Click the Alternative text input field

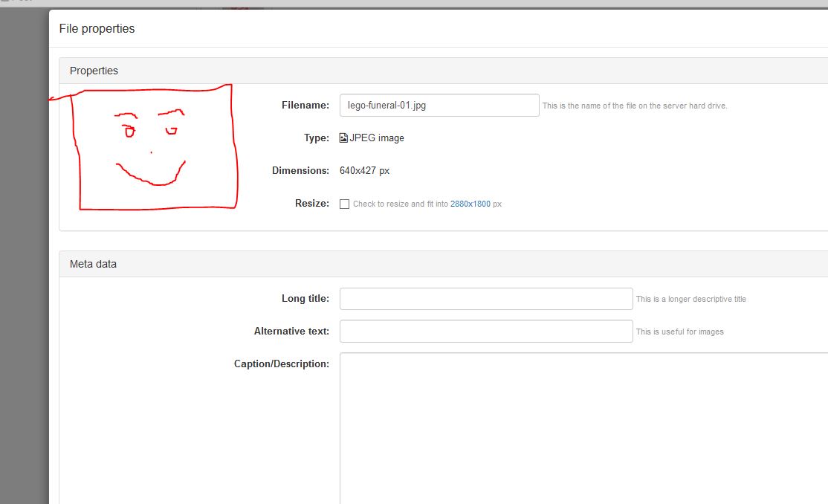(486, 332)
